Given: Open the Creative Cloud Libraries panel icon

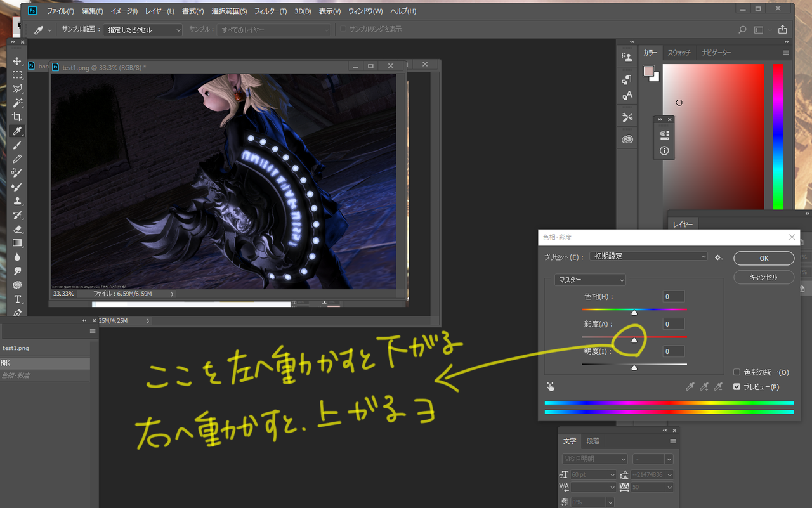Looking at the screenshot, I should (627, 140).
